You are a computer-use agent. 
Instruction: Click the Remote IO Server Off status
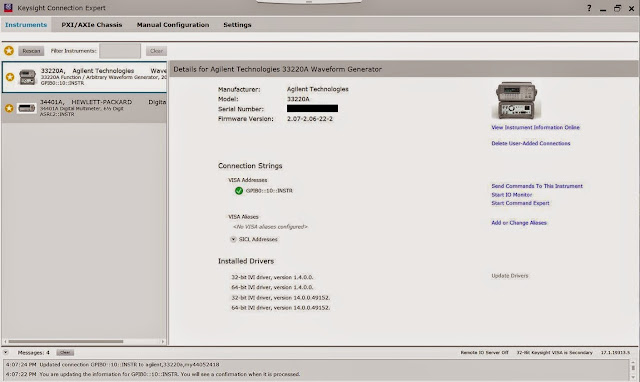pos(484,353)
